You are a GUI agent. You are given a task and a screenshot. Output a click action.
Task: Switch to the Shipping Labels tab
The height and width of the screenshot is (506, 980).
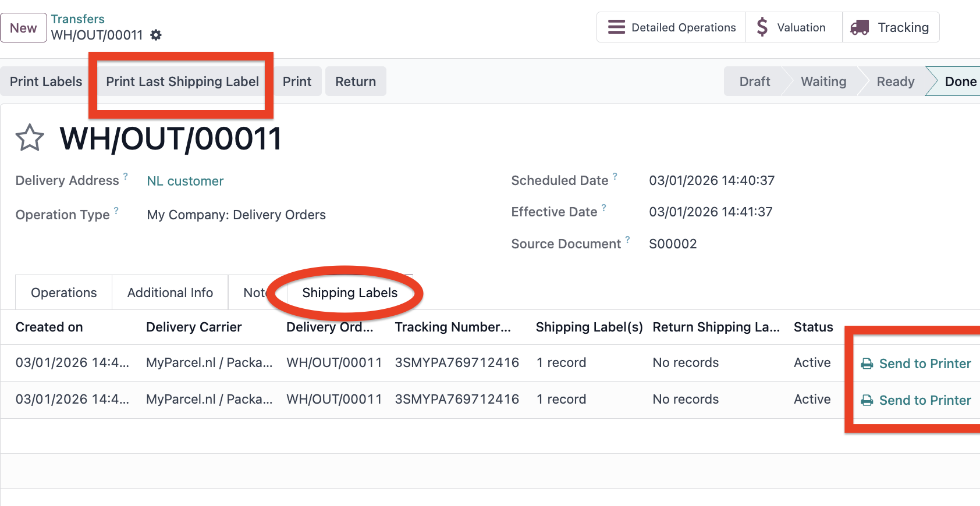(x=350, y=293)
